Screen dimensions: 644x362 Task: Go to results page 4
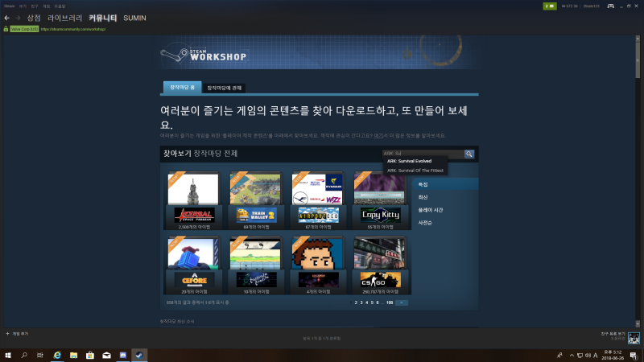pos(367,302)
